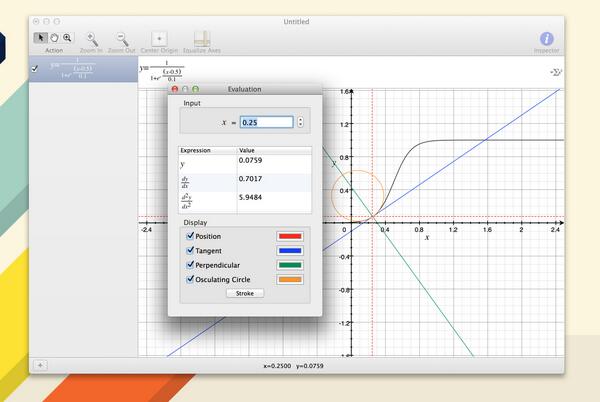Click the Expression column header

coord(208,150)
